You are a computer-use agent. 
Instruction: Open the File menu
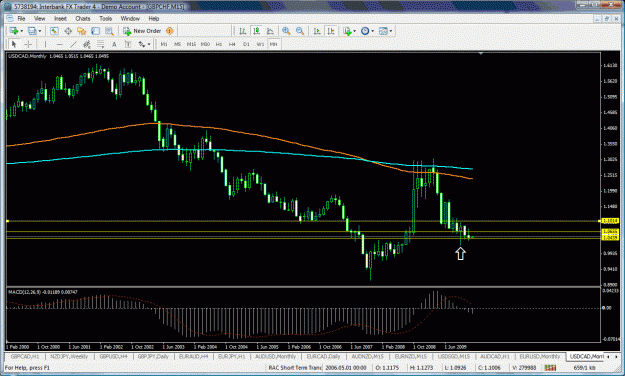[x=21, y=18]
